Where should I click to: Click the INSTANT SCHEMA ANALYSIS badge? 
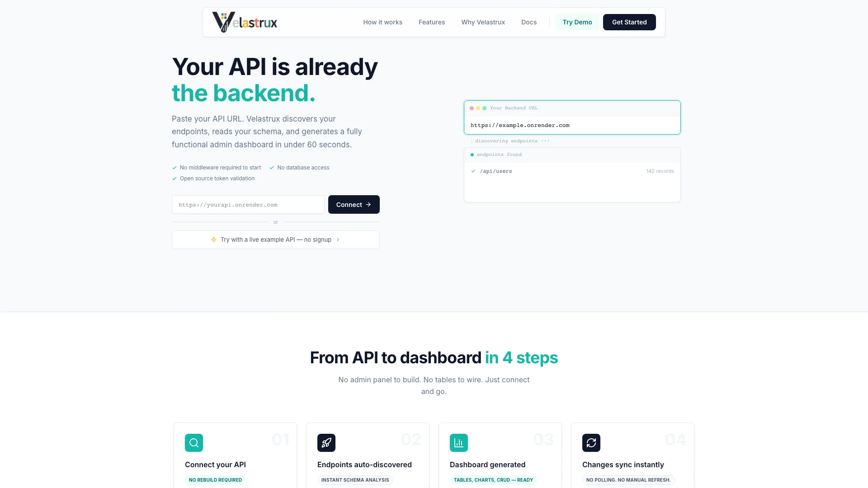355,480
